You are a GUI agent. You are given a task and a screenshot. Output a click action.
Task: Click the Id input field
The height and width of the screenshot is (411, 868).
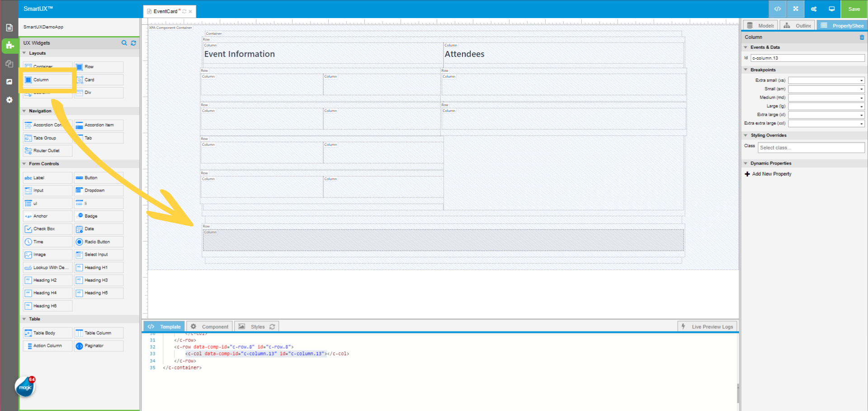pyautogui.click(x=807, y=58)
